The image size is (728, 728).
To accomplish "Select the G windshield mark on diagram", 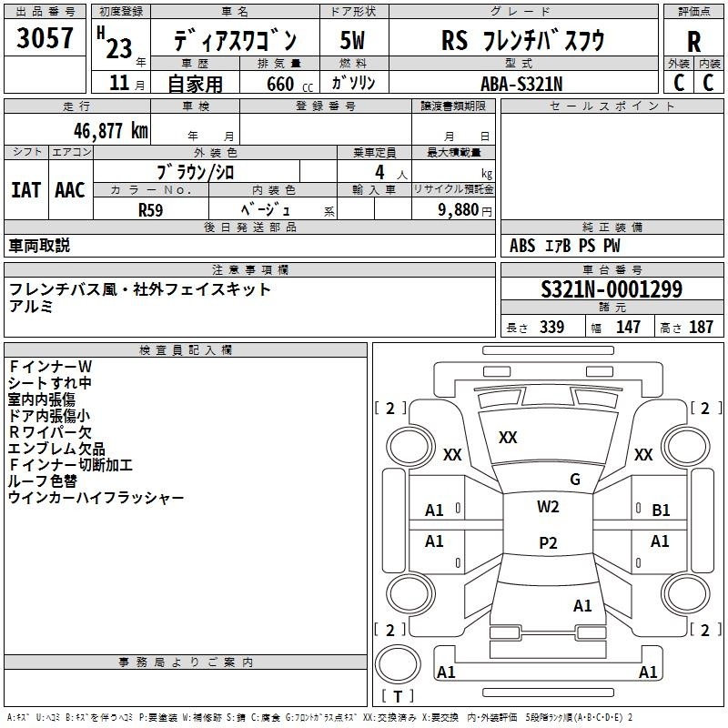I will (574, 480).
